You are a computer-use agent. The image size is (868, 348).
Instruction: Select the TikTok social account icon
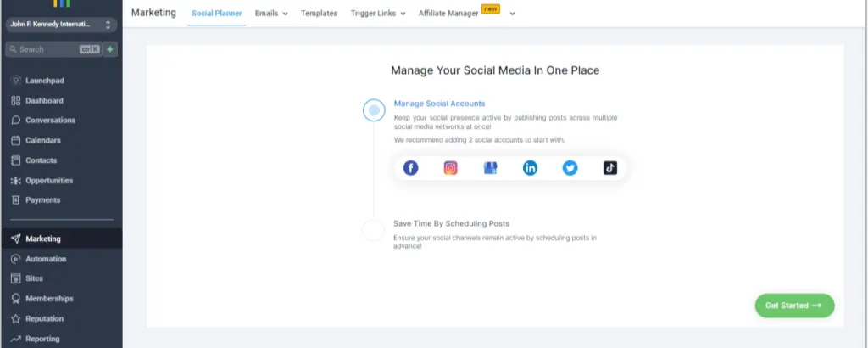pyautogui.click(x=610, y=168)
